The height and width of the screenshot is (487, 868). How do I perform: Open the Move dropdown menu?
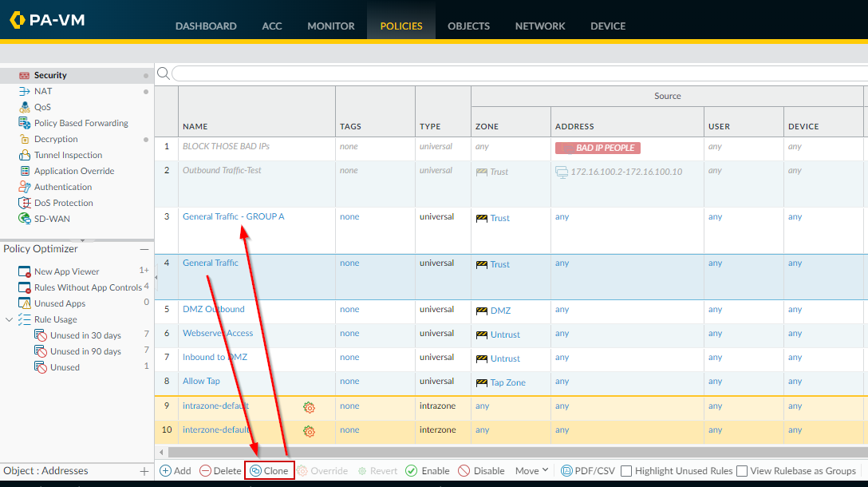(531, 471)
